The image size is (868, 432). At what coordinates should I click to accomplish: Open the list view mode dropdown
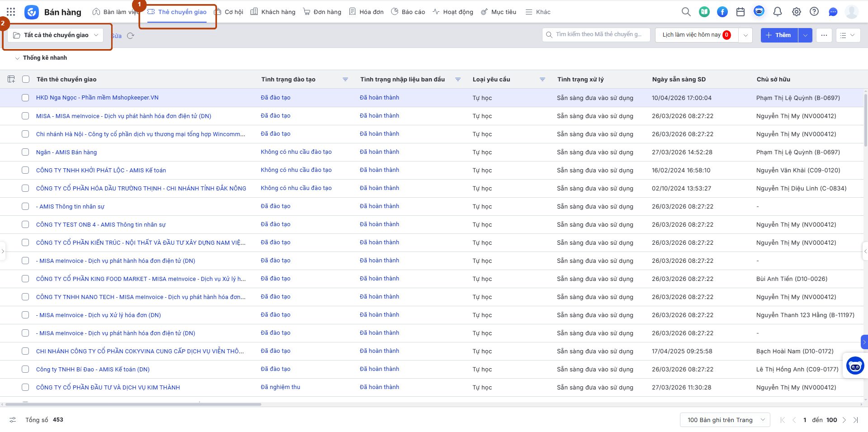848,35
